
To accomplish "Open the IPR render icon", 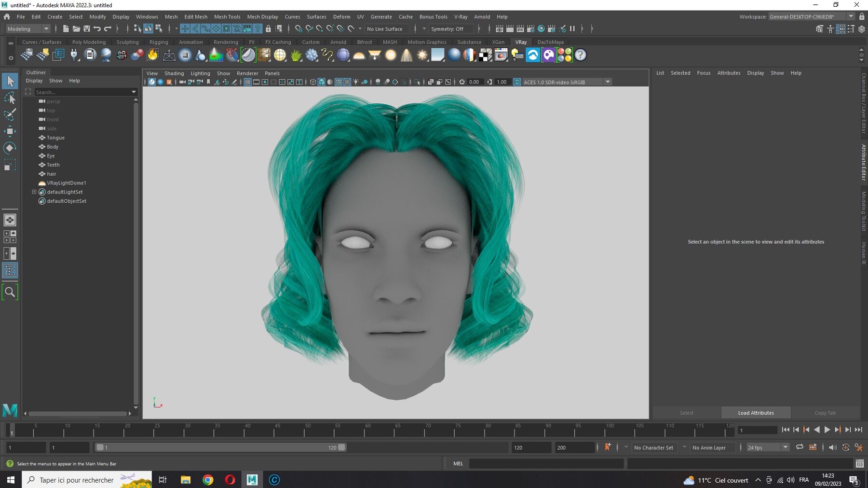I will pyautogui.click(x=520, y=29).
